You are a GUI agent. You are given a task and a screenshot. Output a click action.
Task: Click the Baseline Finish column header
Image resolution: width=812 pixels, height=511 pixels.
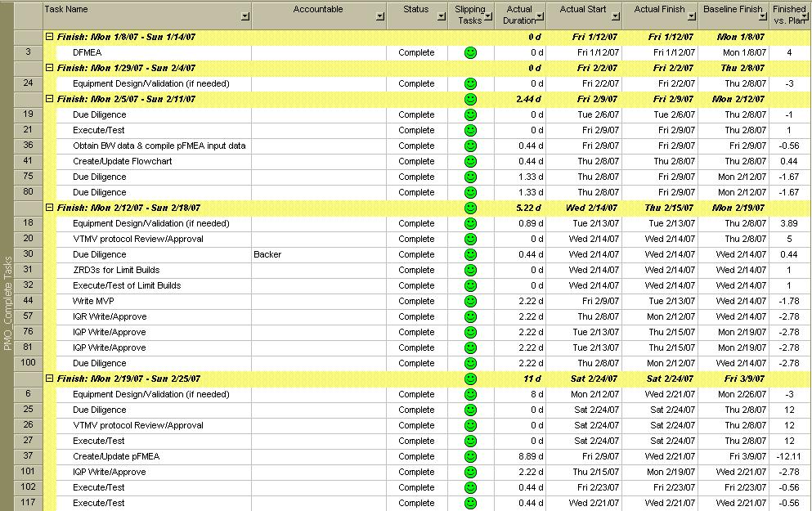pos(733,10)
